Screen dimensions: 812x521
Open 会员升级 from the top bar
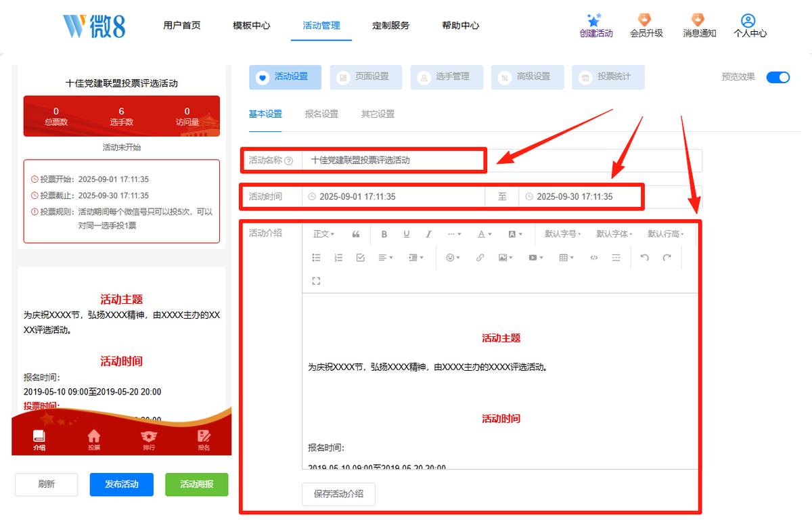(x=646, y=26)
